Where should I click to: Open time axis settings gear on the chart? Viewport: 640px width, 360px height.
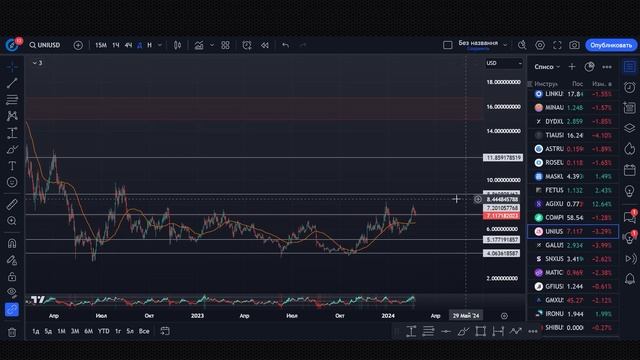(x=504, y=316)
